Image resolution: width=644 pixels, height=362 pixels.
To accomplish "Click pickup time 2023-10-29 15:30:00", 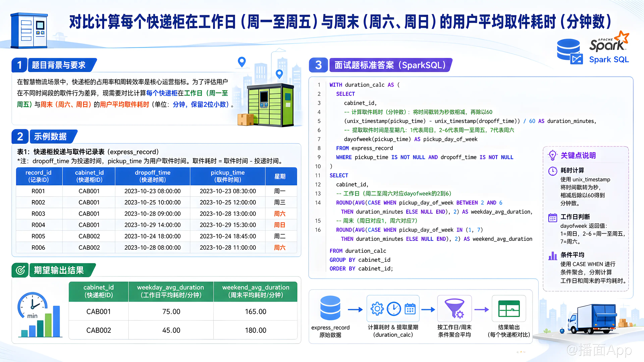I will pyautogui.click(x=228, y=225).
